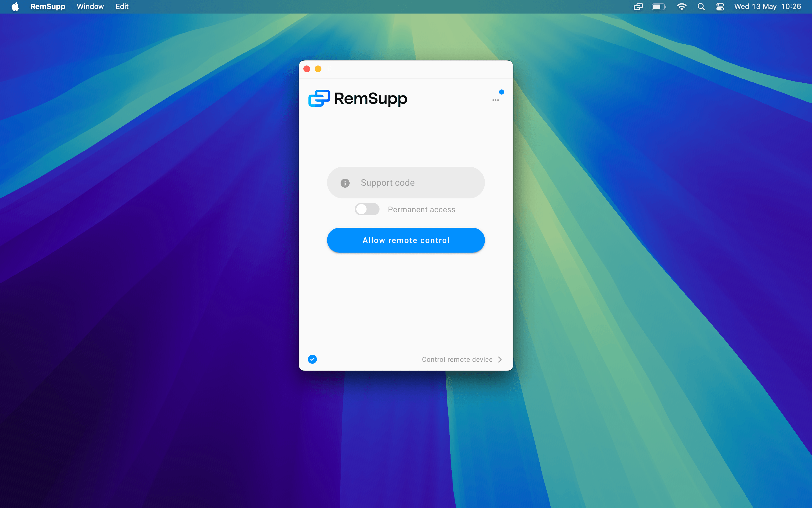Image resolution: width=812 pixels, height=508 pixels.
Task: Click Allow remote control button
Action: point(406,240)
